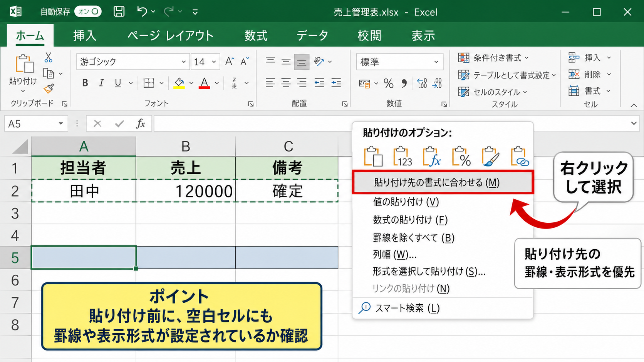644x362 pixels.
Task: Toggle bottom vertical align button
Action: coord(302,62)
